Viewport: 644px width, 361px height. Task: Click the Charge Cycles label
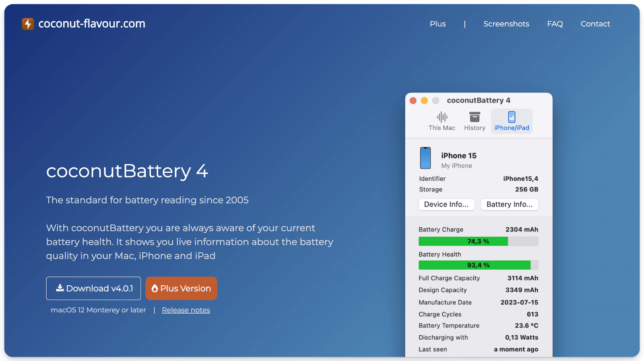tap(440, 314)
